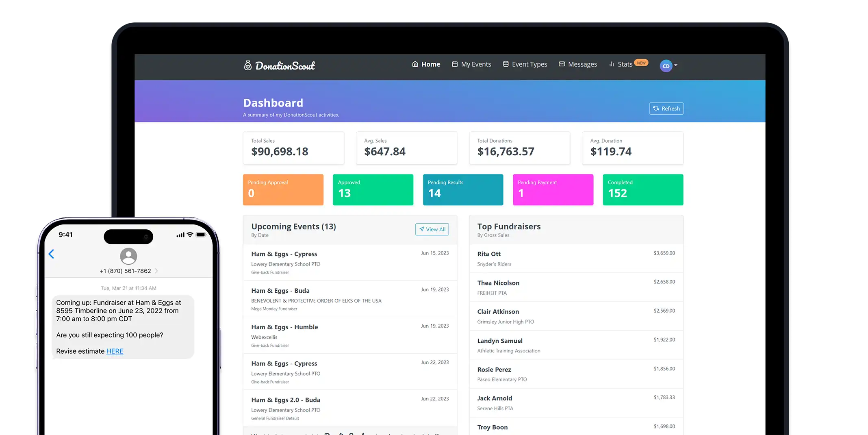Image resolution: width=868 pixels, height=435 pixels.
Task: Tap the phone cellular signal icon
Action: coord(180,235)
